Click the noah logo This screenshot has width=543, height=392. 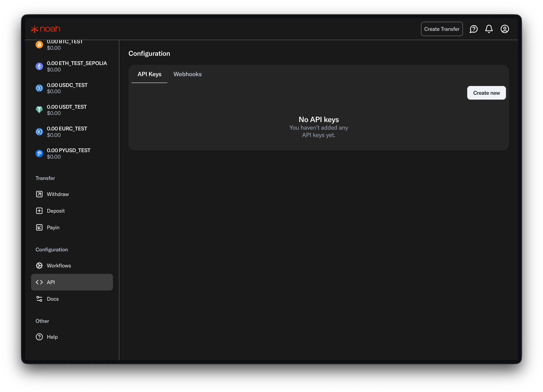point(45,29)
